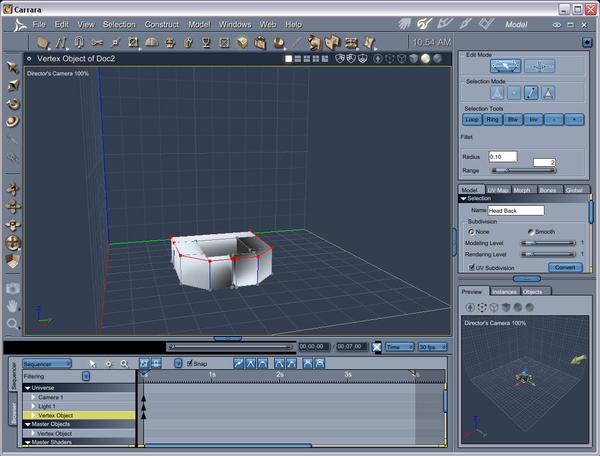600x456 pixels.
Task: Open the Construct menu
Action: tap(162, 23)
